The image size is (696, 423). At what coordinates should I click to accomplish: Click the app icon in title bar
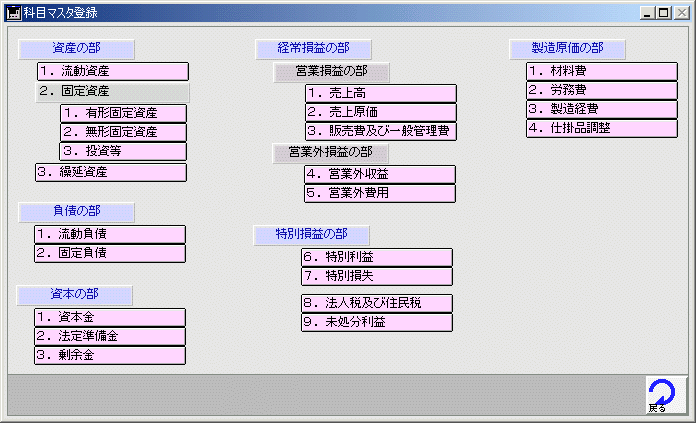coord(13,12)
